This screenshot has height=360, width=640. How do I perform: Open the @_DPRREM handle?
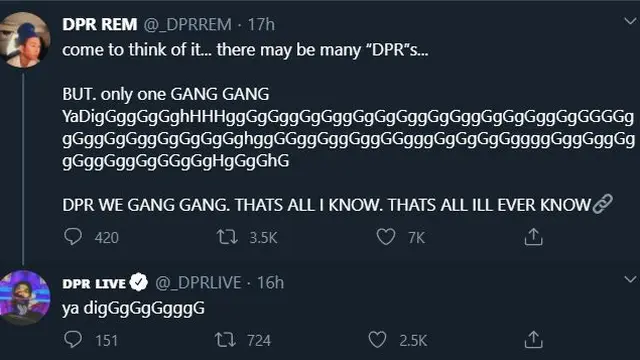(188, 25)
